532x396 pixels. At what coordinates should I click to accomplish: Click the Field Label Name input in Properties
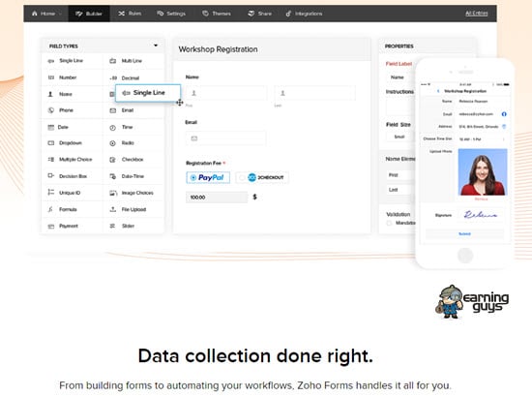pyautogui.click(x=400, y=77)
